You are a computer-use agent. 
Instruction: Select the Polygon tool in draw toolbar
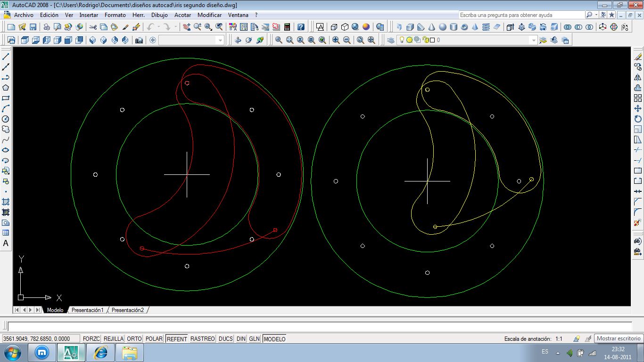coord(6,88)
